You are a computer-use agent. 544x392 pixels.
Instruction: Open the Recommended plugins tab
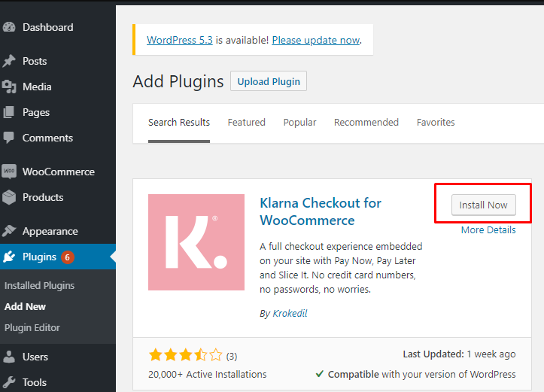tap(366, 123)
